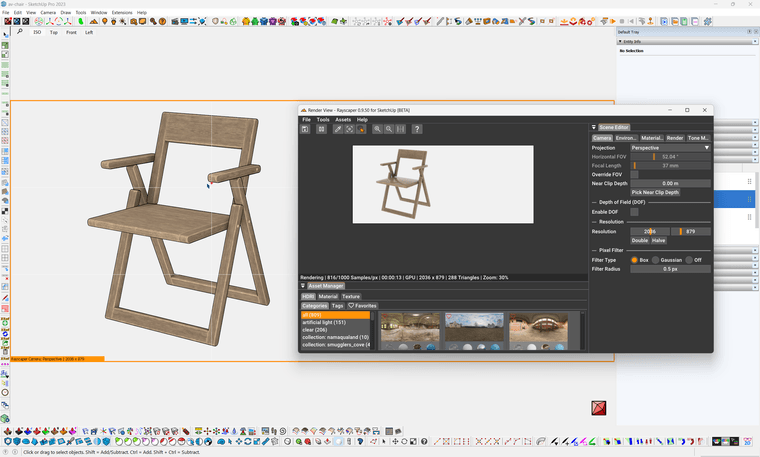Click the magnifier icon beside the ISO tab
This screenshot has width=760, height=457.
click(20, 32)
